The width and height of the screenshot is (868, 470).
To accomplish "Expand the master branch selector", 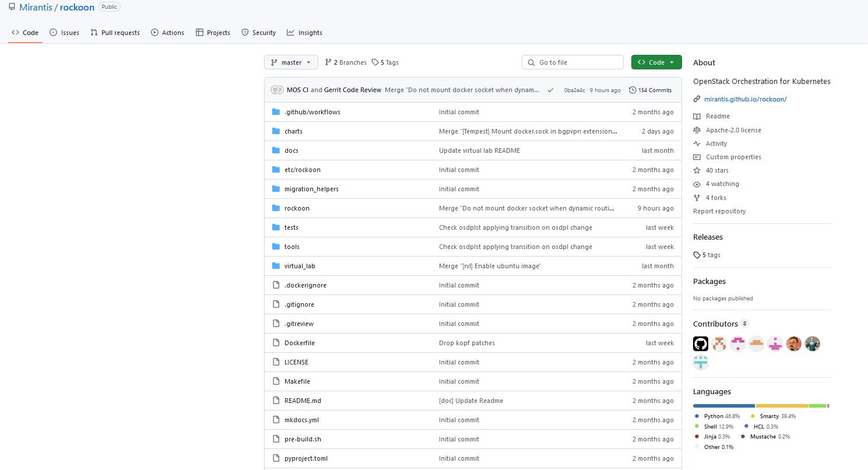I will (290, 62).
